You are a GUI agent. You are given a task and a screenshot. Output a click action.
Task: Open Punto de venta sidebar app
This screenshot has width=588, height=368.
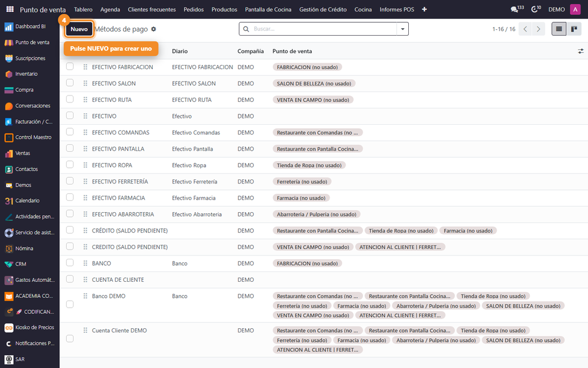[30, 43]
